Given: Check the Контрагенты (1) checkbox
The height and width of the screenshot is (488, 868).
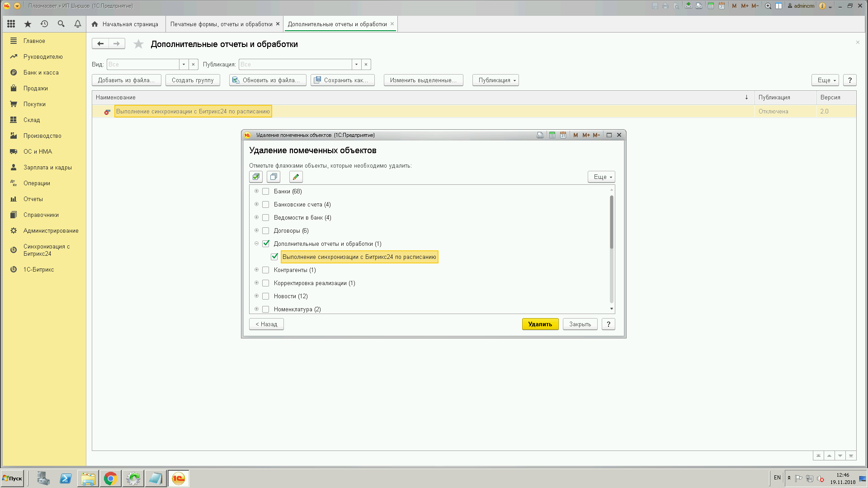Looking at the screenshot, I should point(266,270).
